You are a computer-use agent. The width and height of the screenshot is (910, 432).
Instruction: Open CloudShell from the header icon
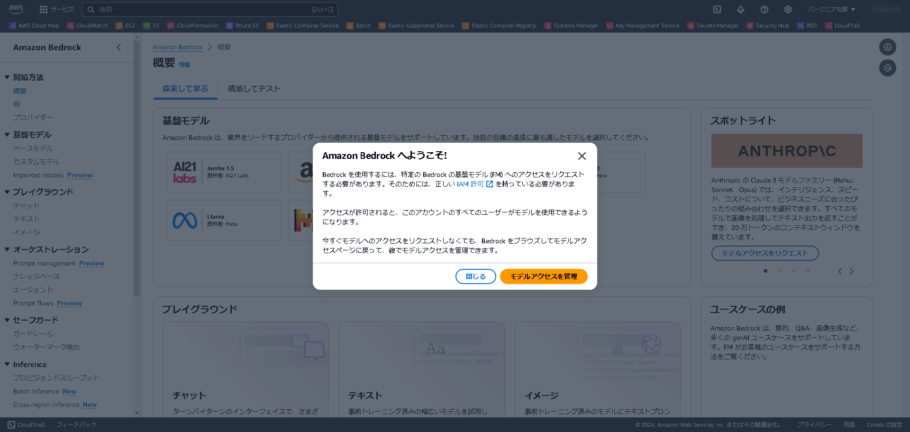(717, 10)
